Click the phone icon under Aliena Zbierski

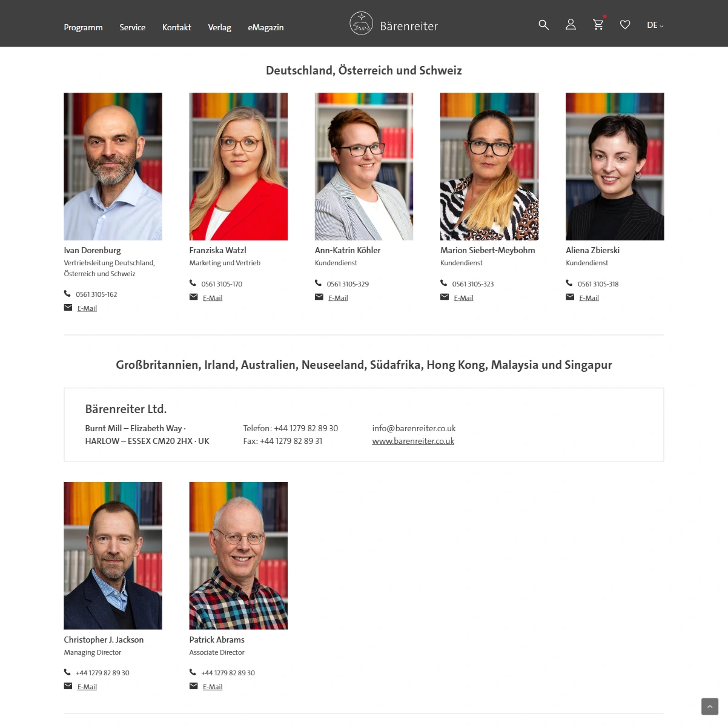click(x=569, y=283)
